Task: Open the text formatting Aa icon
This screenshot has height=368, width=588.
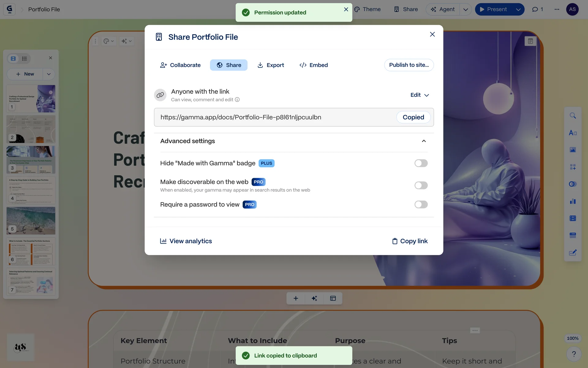Action: [573, 133]
